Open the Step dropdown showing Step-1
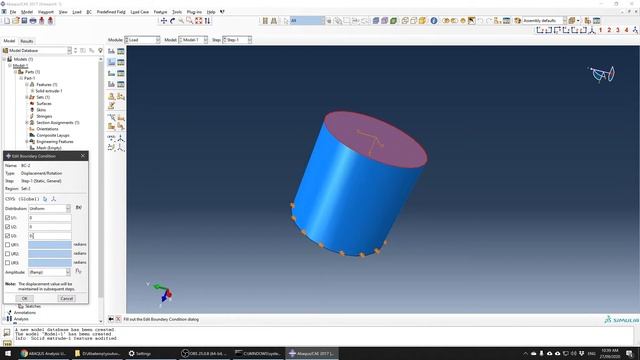Viewport: 640px width, 360px height. (x=237, y=40)
